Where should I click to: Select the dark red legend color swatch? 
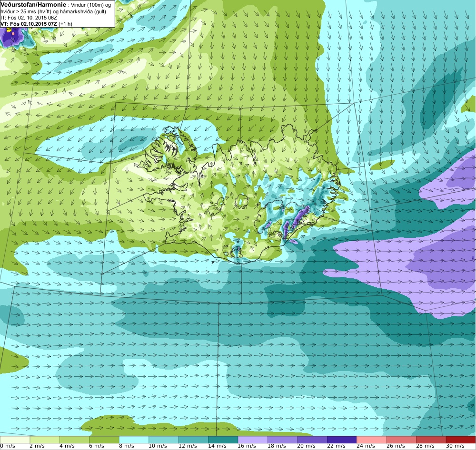pos(461,440)
